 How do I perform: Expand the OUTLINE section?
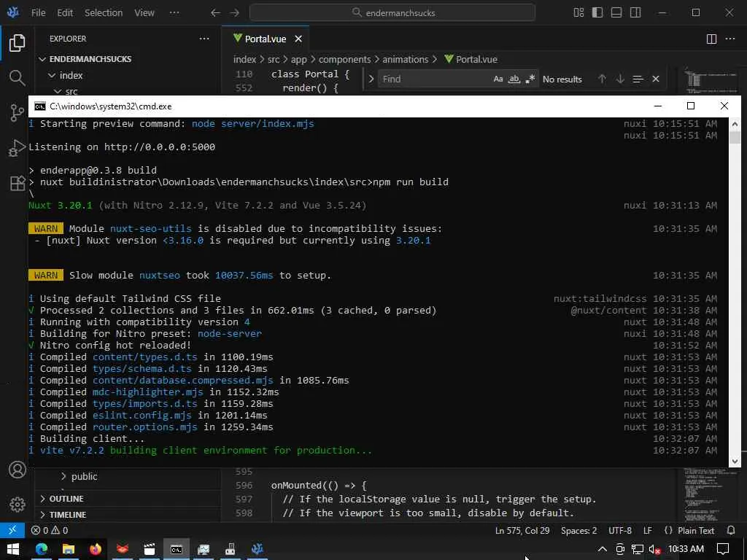click(66, 499)
